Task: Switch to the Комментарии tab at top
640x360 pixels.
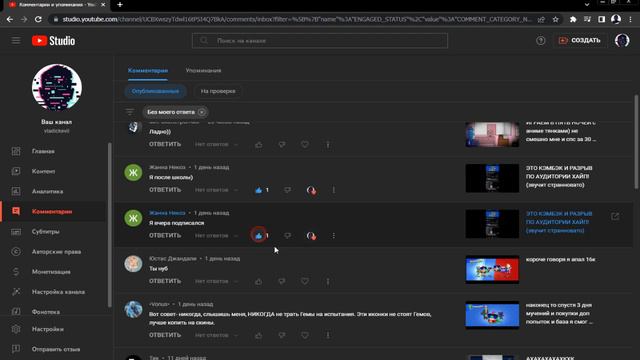Action: coord(148,71)
